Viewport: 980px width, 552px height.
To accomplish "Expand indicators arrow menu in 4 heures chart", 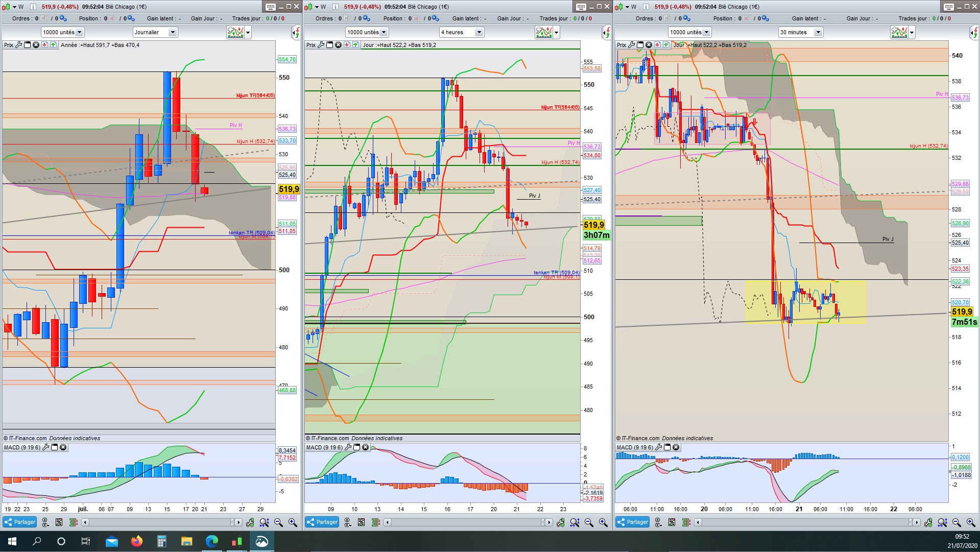I will [x=557, y=32].
